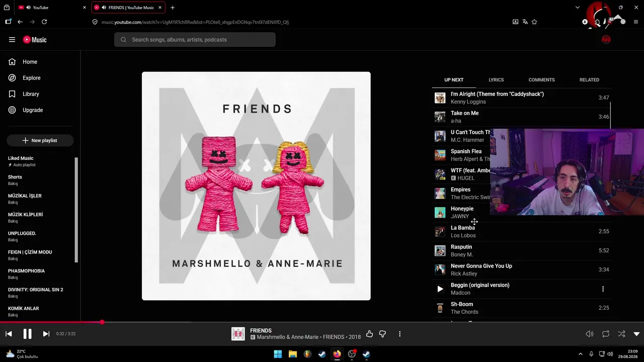
Task: Open options menu for Beggin track
Action: (603, 289)
